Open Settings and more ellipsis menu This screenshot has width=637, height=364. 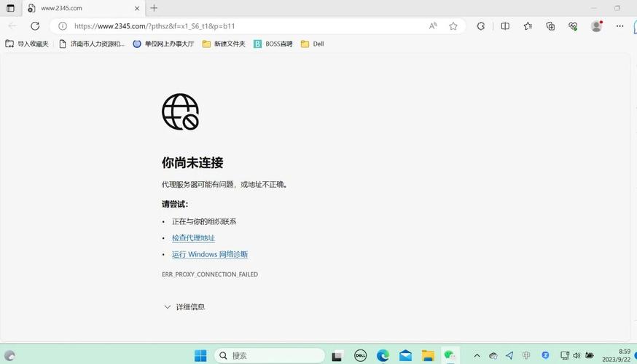pos(620,26)
